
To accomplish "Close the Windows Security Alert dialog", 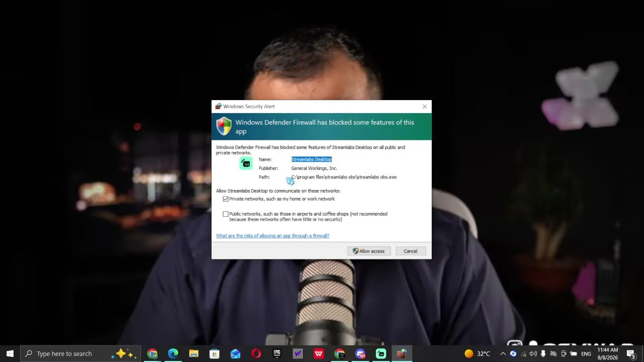I will (x=425, y=107).
